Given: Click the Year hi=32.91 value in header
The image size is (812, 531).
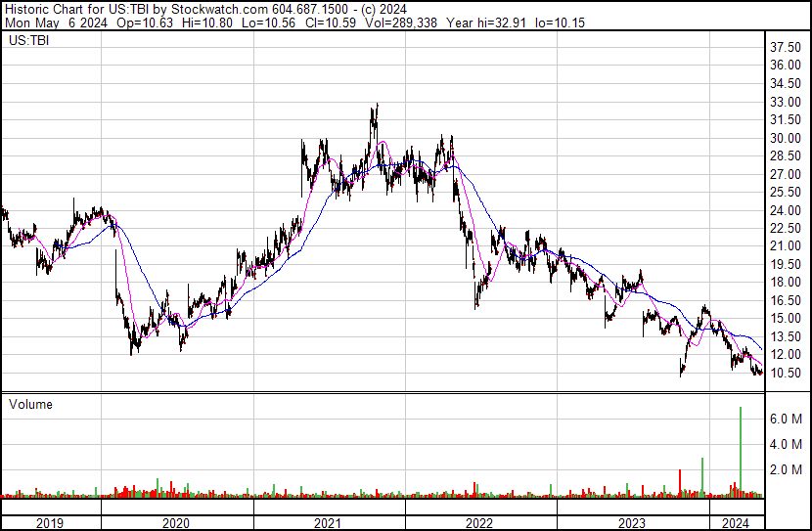Looking at the screenshot, I should coord(486,22).
